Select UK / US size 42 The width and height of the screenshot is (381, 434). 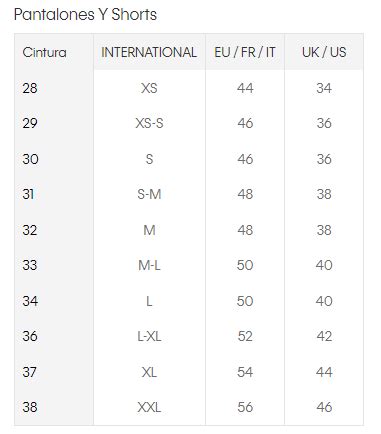click(324, 336)
